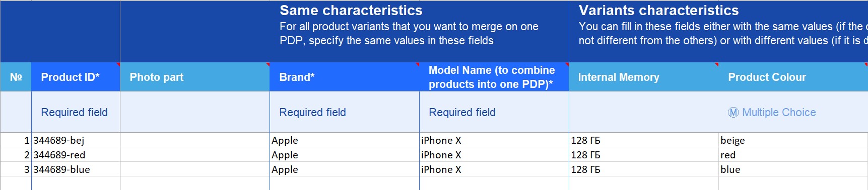Click the Multiple Choice M icon

point(733,113)
